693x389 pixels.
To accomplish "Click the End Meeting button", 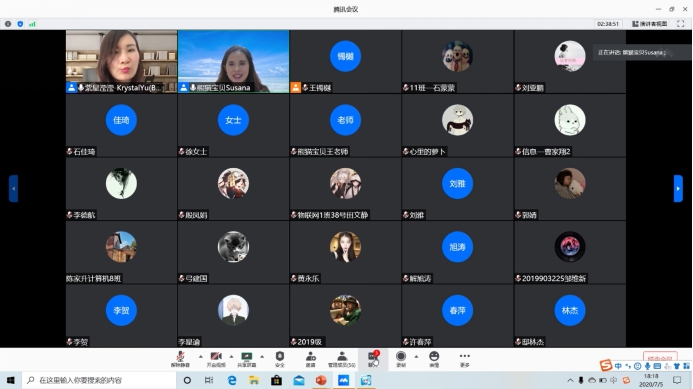I will pyautogui.click(x=660, y=357).
